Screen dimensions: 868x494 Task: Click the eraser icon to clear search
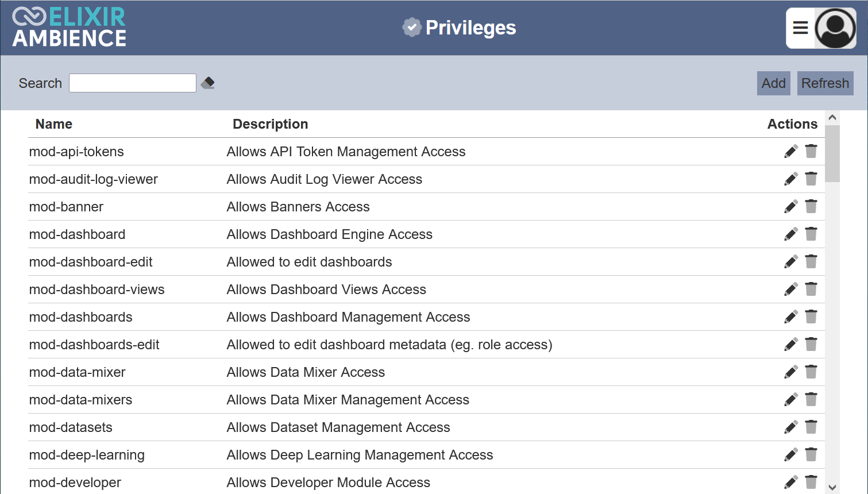pos(208,83)
